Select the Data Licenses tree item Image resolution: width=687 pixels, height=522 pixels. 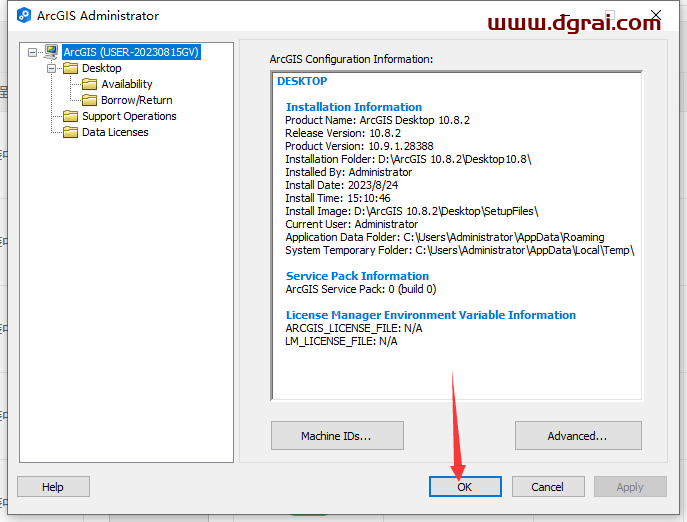point(115,132)
